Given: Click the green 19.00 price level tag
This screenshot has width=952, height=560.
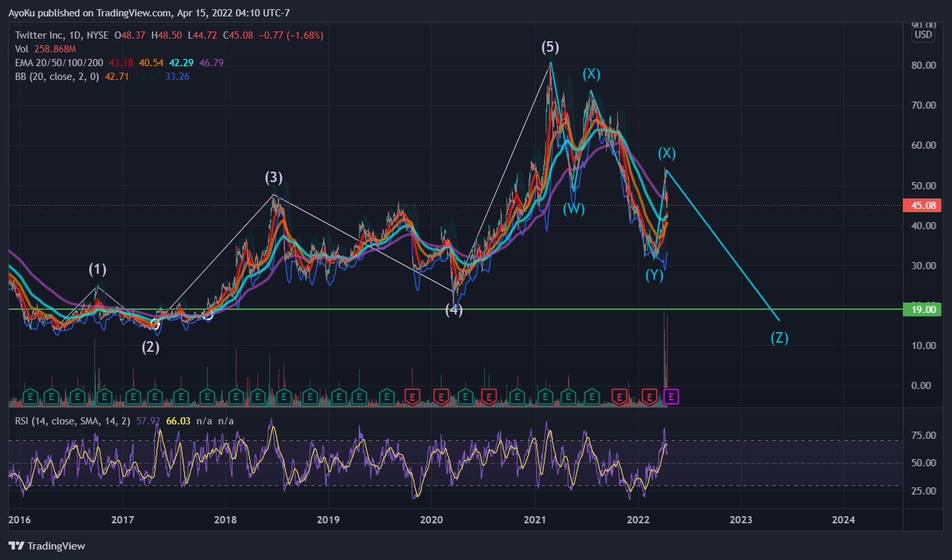Looking at the screenshot, I should 923,309.
